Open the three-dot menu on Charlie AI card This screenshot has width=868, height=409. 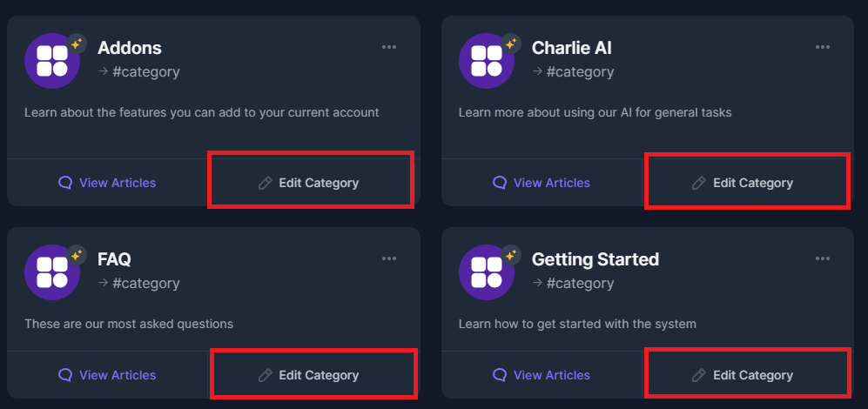(823, 47)
